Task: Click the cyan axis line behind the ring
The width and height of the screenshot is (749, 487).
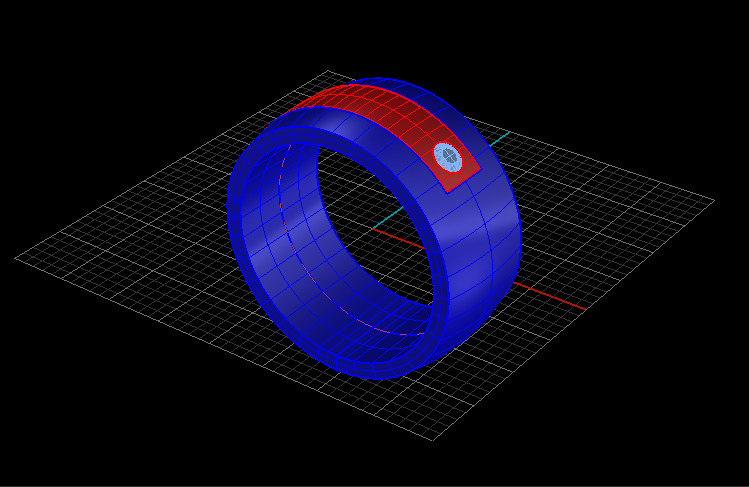Action: [500, 138]
